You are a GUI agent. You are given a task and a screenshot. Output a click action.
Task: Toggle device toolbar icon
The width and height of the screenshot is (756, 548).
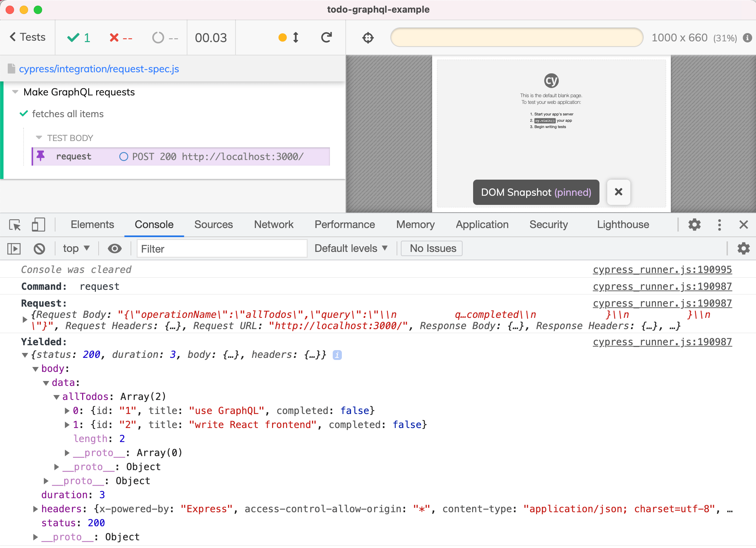[x=38, y=225]
